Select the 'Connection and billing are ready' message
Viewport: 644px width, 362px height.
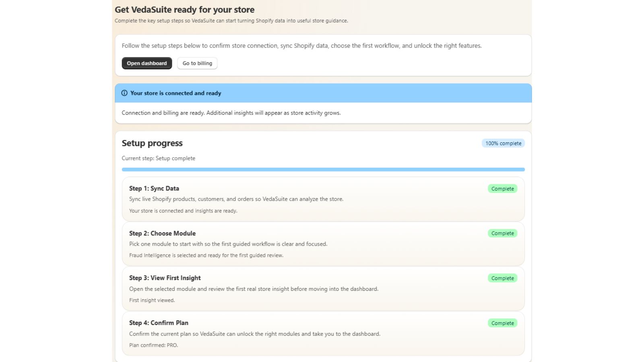(231, 113)
